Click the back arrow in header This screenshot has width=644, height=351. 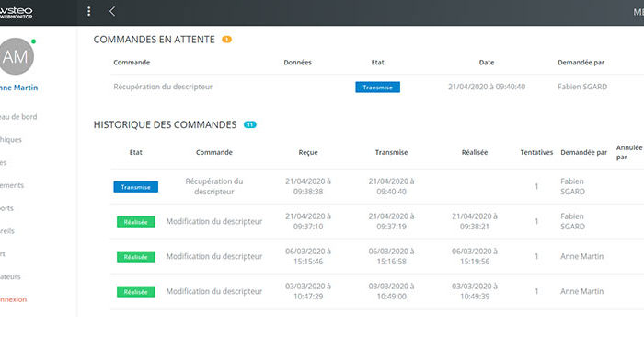[x=111, y=12]
